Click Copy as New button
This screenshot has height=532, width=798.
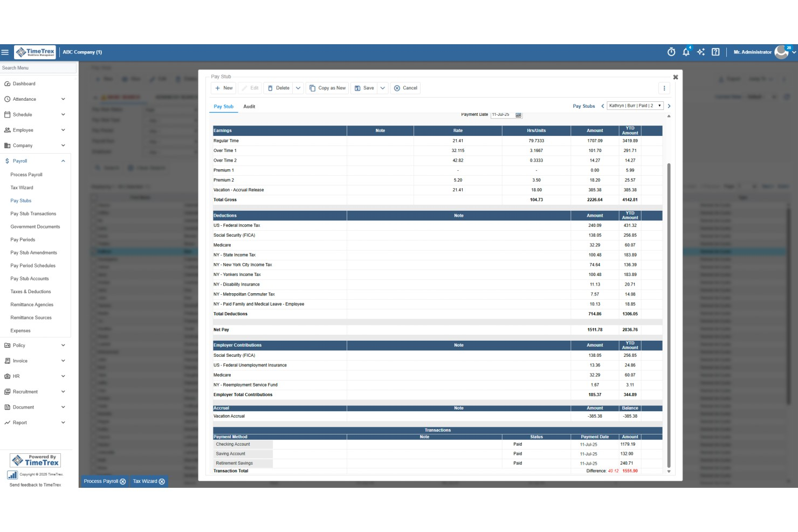tap(327, 88)
